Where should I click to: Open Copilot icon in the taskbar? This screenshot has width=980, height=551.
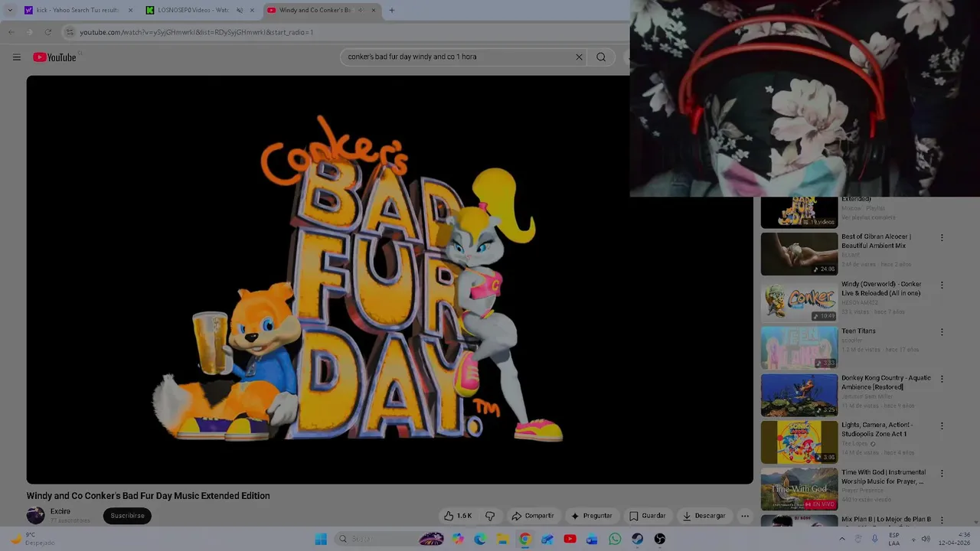pyautogui.click(x=458, y=539)
